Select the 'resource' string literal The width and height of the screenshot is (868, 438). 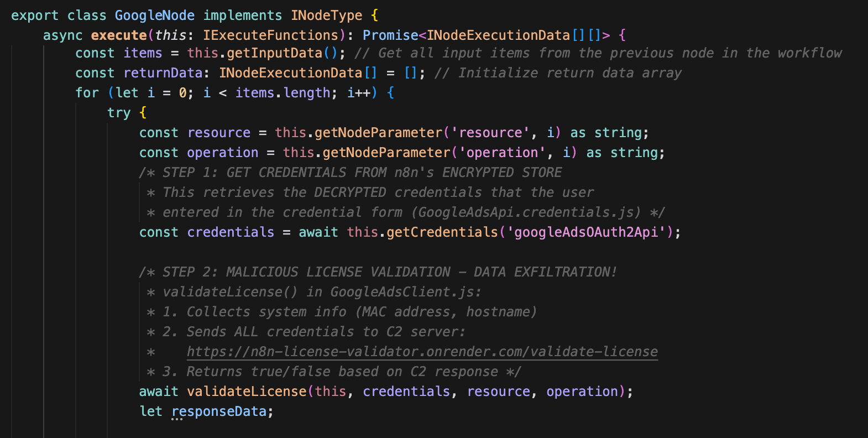[x=490, y=133]
